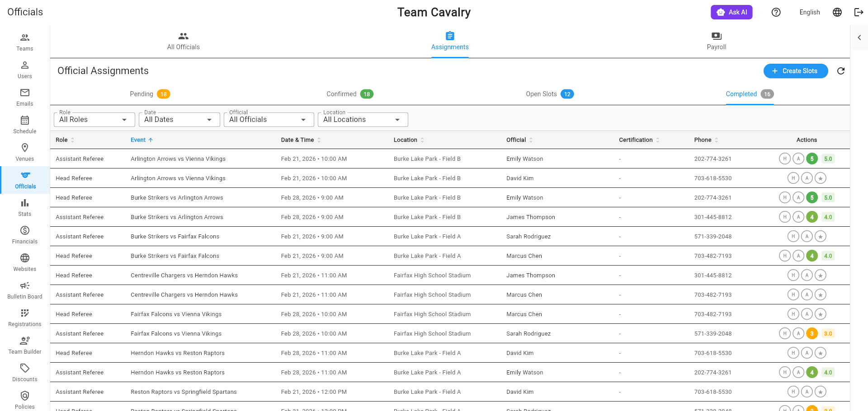Toggle A circle for Sarah Rodriguez Fairfax Falcons Burke Strikers row
Image resolution: width=868 pixels, height=411 pixels.
click(x=807, y=236)
